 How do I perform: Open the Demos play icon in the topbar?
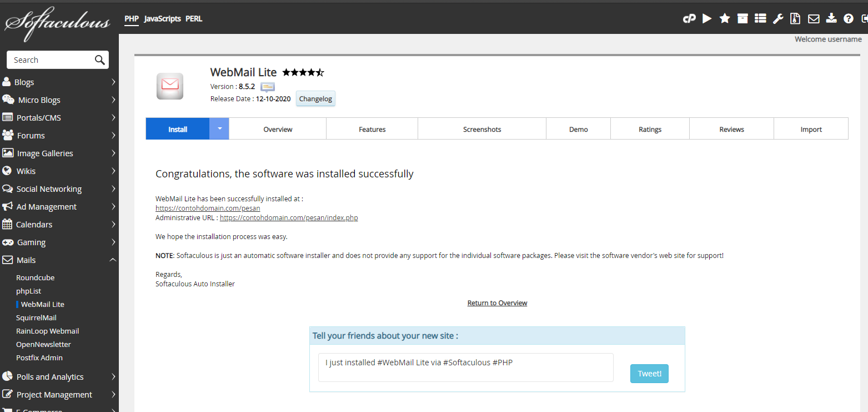706,18
